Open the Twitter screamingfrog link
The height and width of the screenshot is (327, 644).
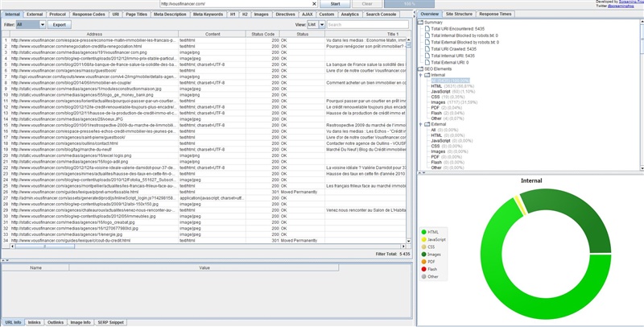tap(621, 6)
